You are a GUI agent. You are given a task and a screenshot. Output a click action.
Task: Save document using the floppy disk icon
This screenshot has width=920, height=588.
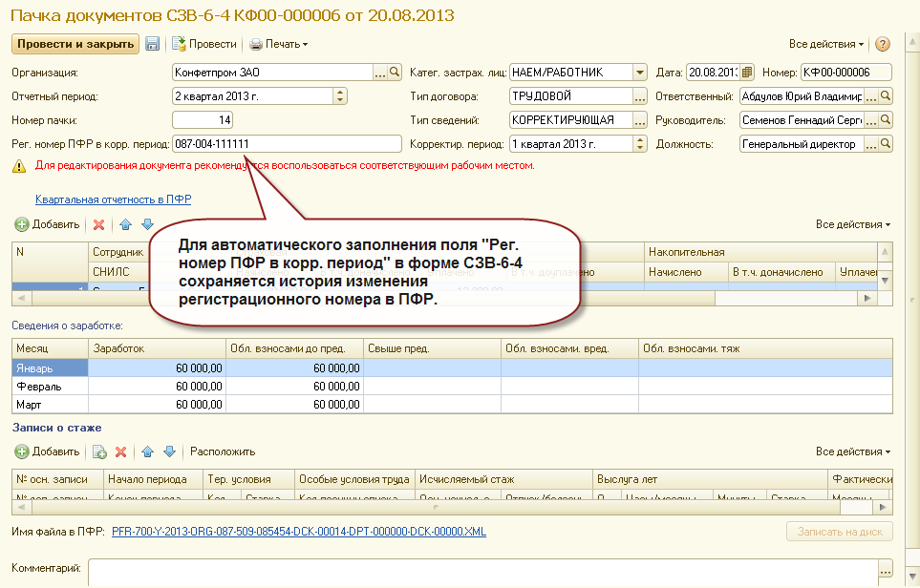pos(153,44)
